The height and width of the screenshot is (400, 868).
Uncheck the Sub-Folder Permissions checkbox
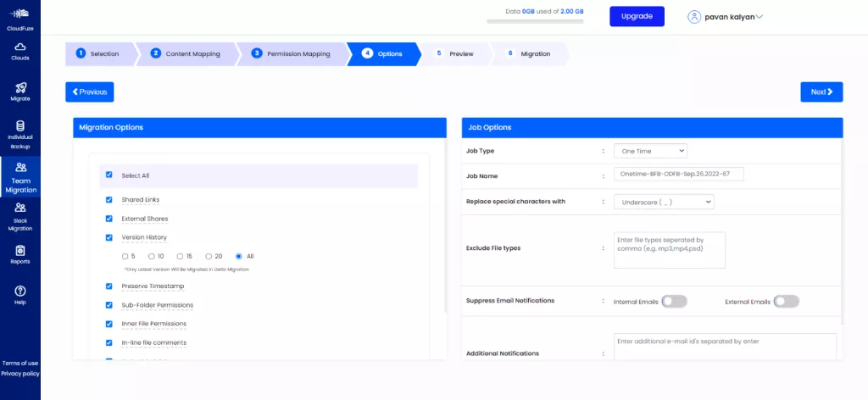point(109,305)
